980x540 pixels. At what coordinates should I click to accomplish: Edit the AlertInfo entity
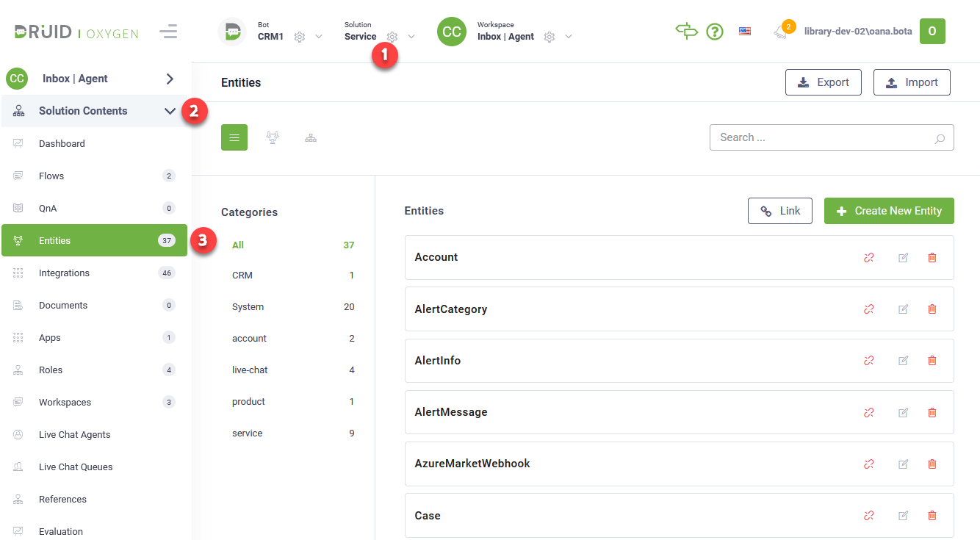click(x=904, y=361)
